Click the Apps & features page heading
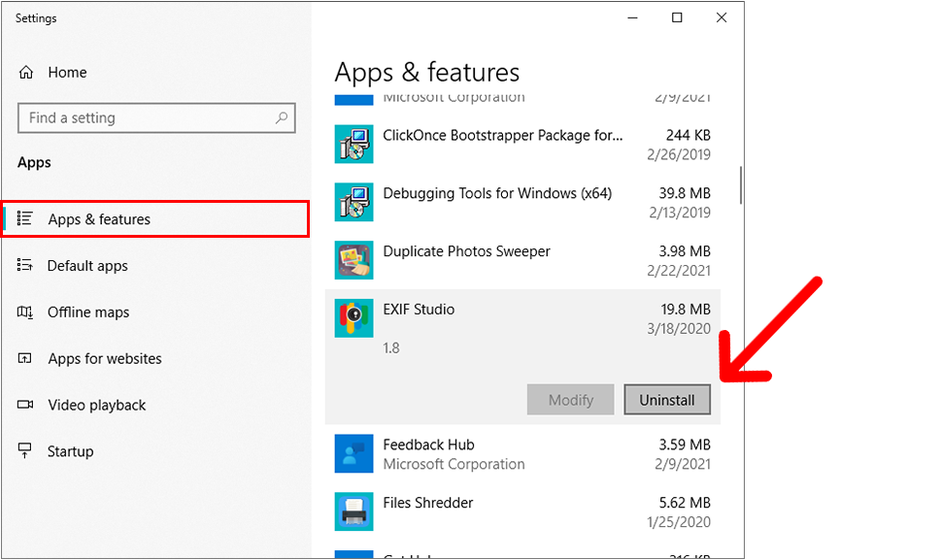 (426, 73)
